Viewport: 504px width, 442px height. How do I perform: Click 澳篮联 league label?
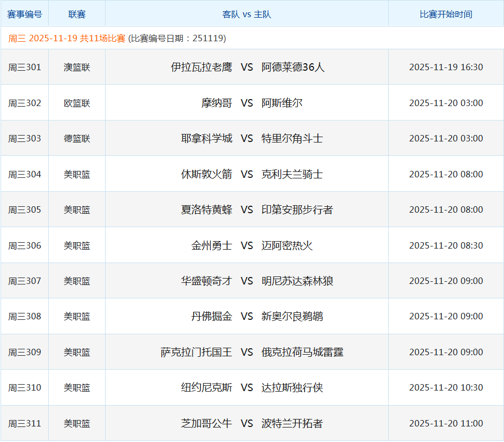point(77,68)
